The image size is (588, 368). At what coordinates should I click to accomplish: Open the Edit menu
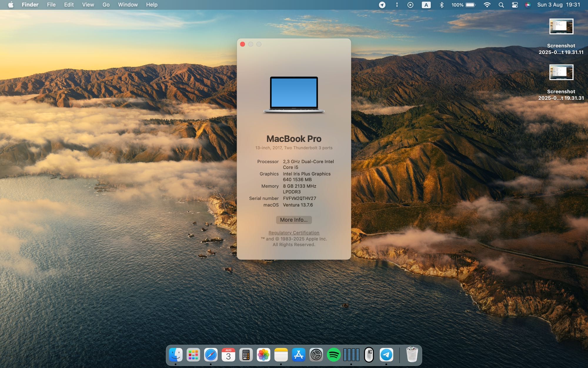(x=69, y=5)
